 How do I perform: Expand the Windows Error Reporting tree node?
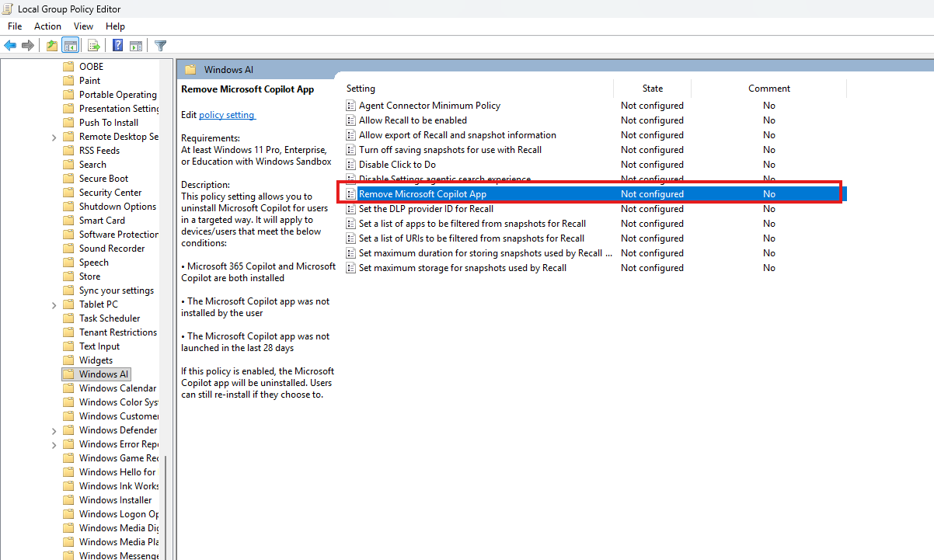(54, 445)
